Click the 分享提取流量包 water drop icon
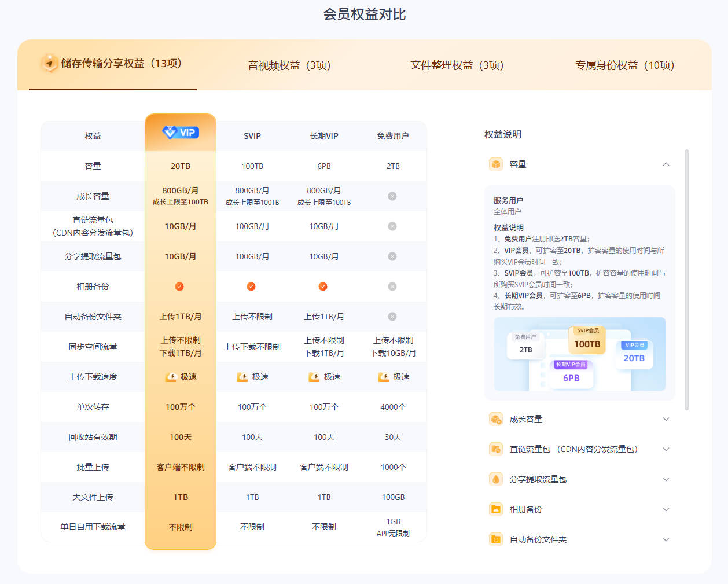 click(x=496, y=479)
